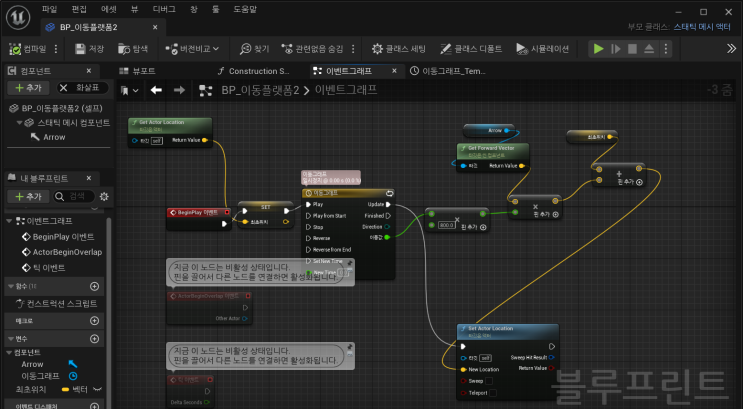Viewport: 743px width, 409px height.
Task: Collapse the 이벤트그래프 tree section
Action: [9, 221]
